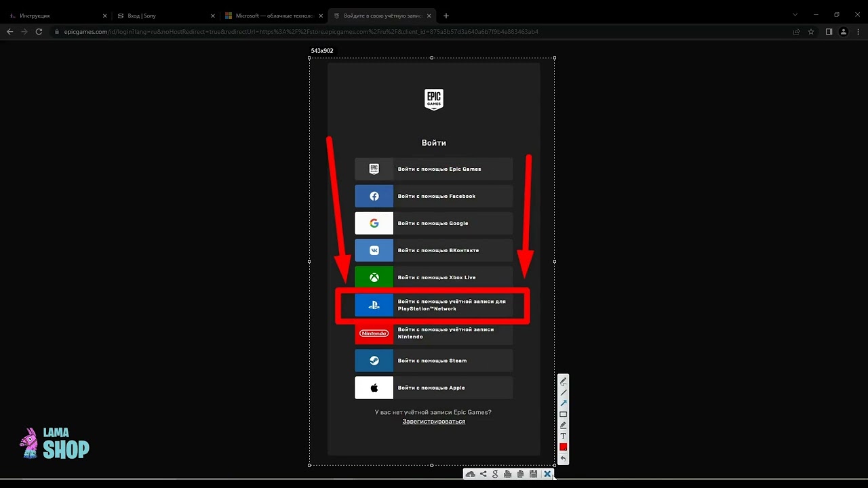Viewport: 868px width, 488px height.
Task: Click the Facebook logo tile
Action: point(374,196)
